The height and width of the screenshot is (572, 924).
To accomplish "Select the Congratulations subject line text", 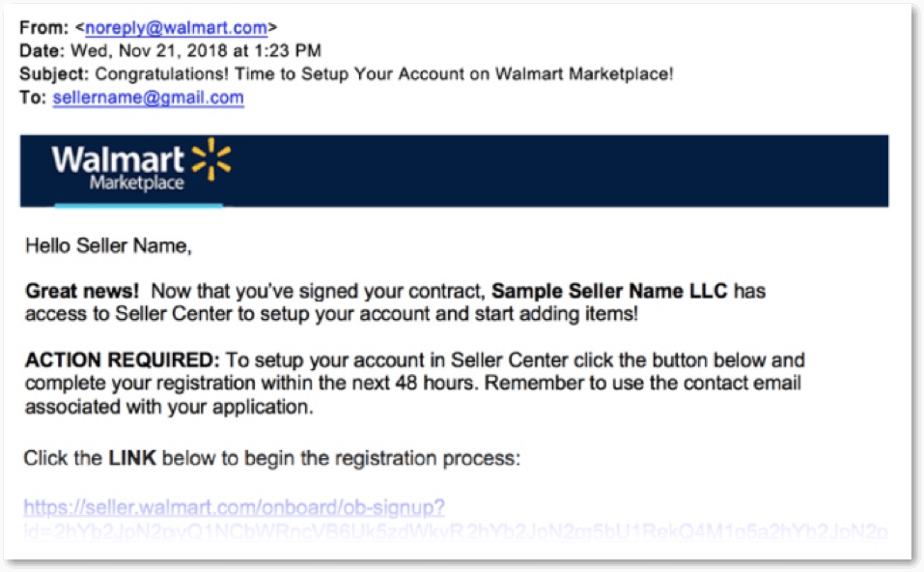I will (x=383, y=74).
